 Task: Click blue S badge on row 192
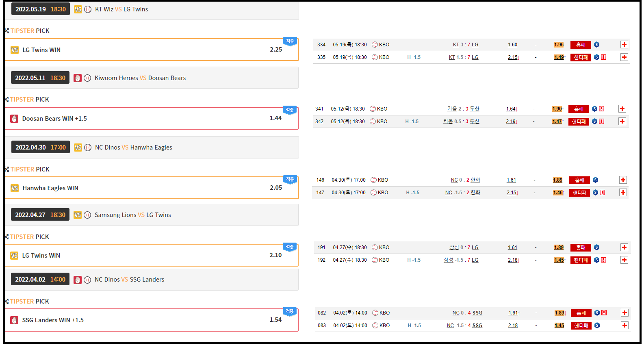pyautogui.click(x=596, y=260)
